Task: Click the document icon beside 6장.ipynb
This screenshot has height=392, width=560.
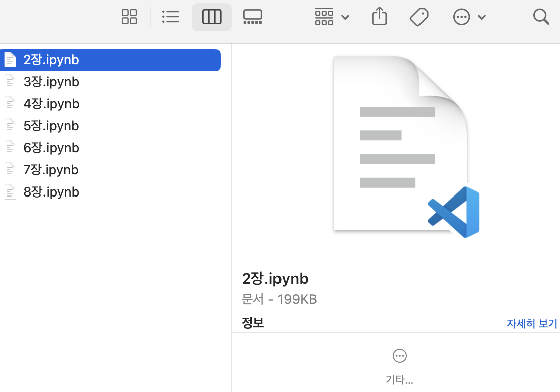Action: point(10,148)
